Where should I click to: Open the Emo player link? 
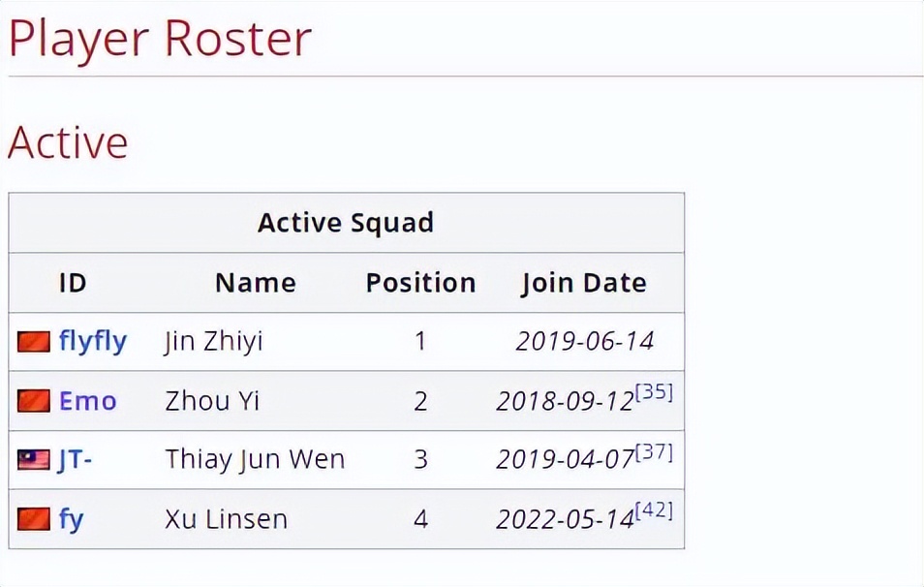click(x=88, y=401)
